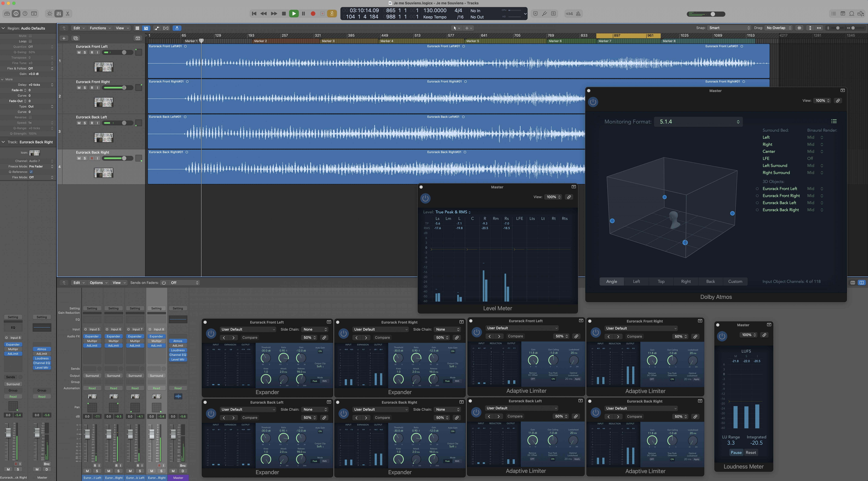
Task: Click the power button on the Level Meter plugin
Action: pyautogui.click(x=425, y=198)
